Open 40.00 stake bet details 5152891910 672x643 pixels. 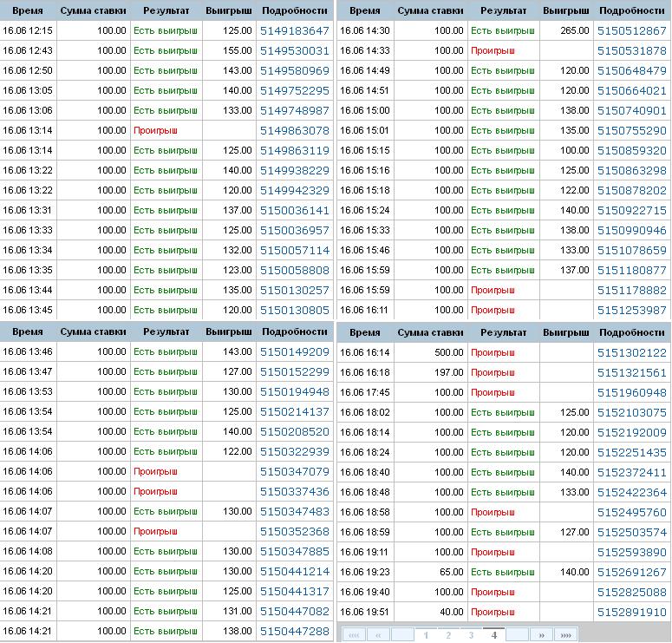[x=632, y=612]
